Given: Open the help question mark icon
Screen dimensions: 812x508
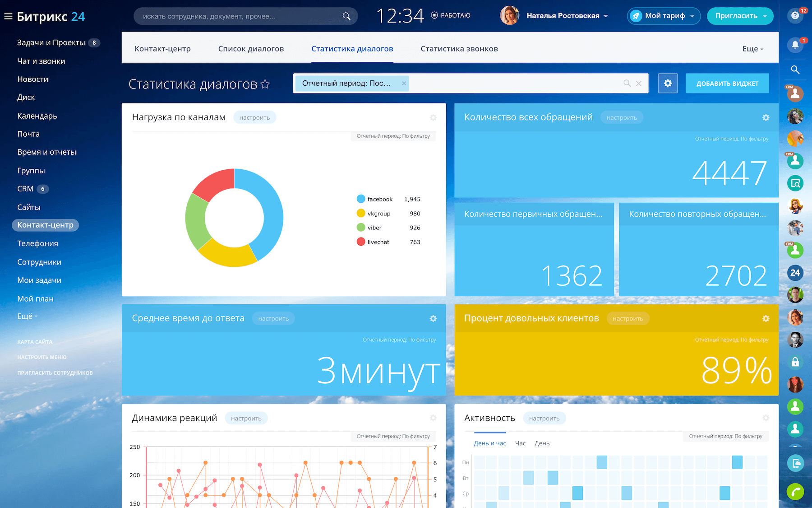Looking at the screenshot, I should (795, 16).
